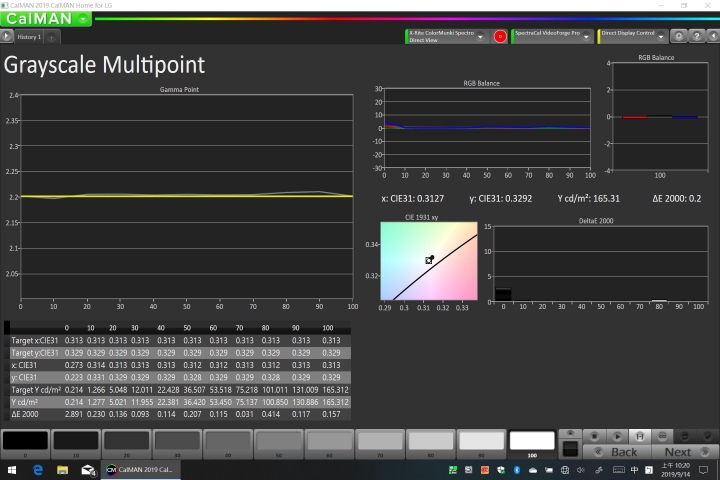Collapse the right panel arrow button

point(713,36)
